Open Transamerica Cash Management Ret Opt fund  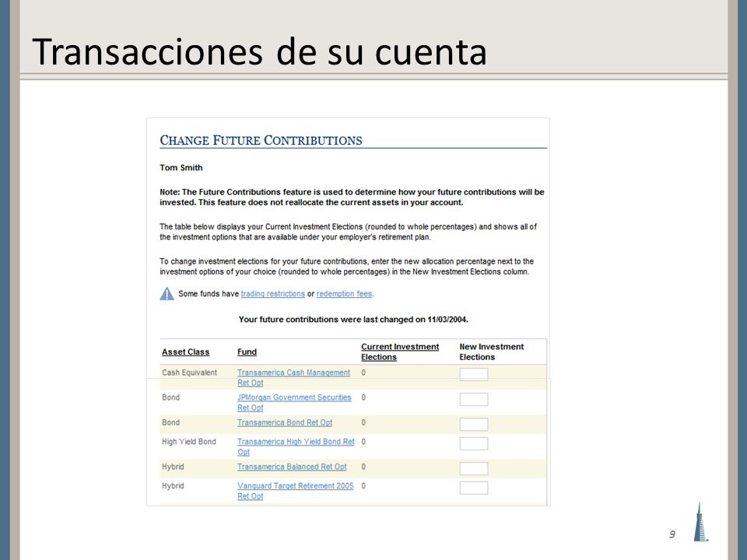(x=293, y=378)
